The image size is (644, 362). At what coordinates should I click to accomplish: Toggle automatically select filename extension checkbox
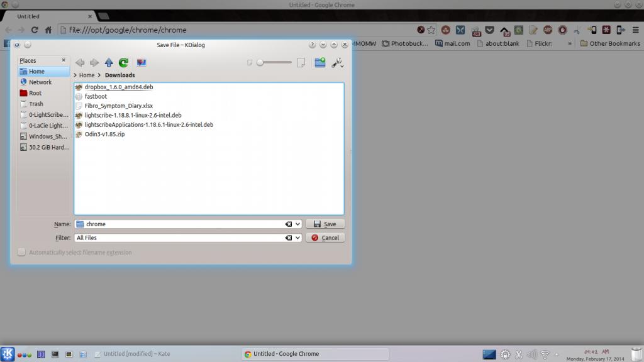pyautogui.click(x=22, y=252)
